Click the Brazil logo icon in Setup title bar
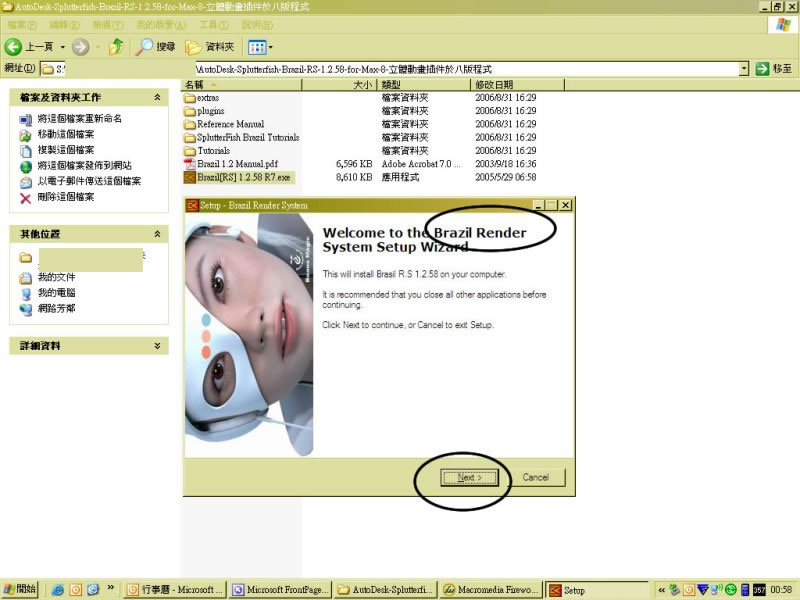The width and height of the screenshot is (800, 600). pos(192,205)
